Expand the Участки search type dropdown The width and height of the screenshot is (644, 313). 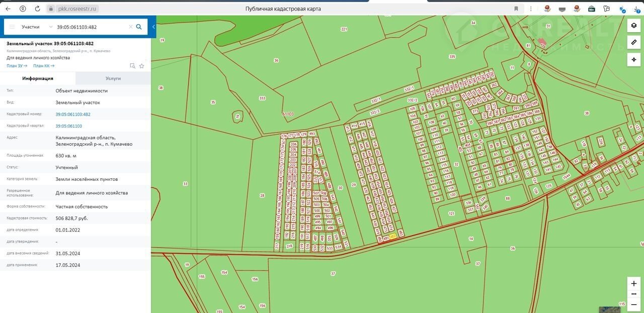click(x=51, y=27)
